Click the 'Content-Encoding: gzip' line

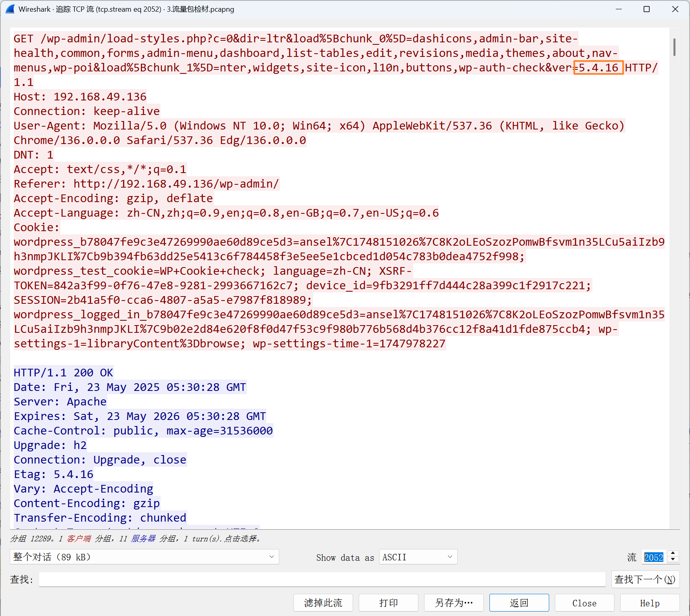coord(87,503)
